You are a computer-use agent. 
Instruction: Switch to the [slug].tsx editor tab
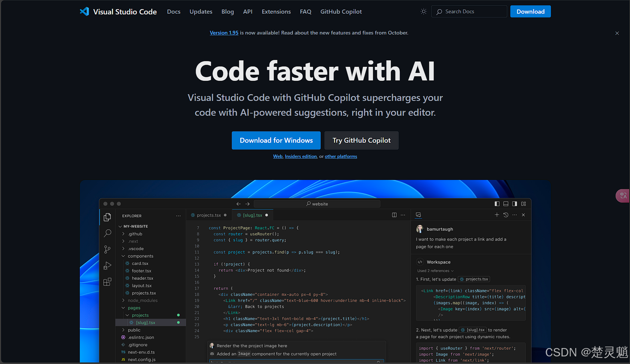click(x=253, y=215)
